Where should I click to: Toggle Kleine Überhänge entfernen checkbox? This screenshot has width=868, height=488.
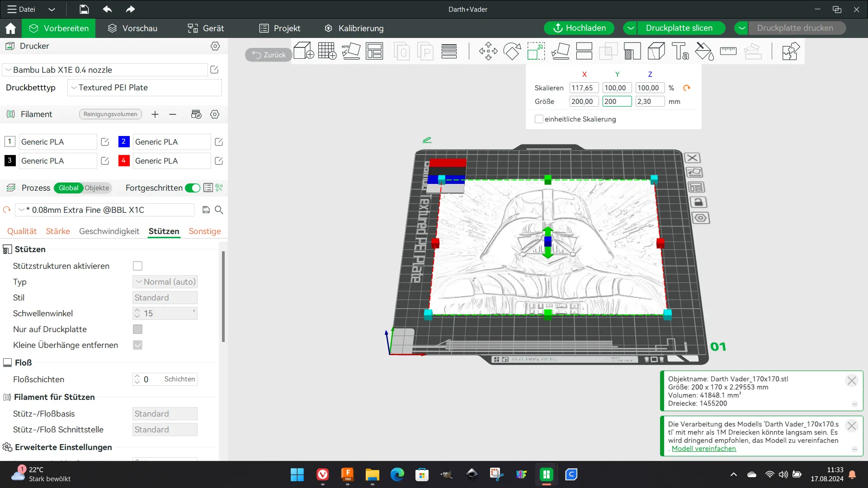click(138, 345)
